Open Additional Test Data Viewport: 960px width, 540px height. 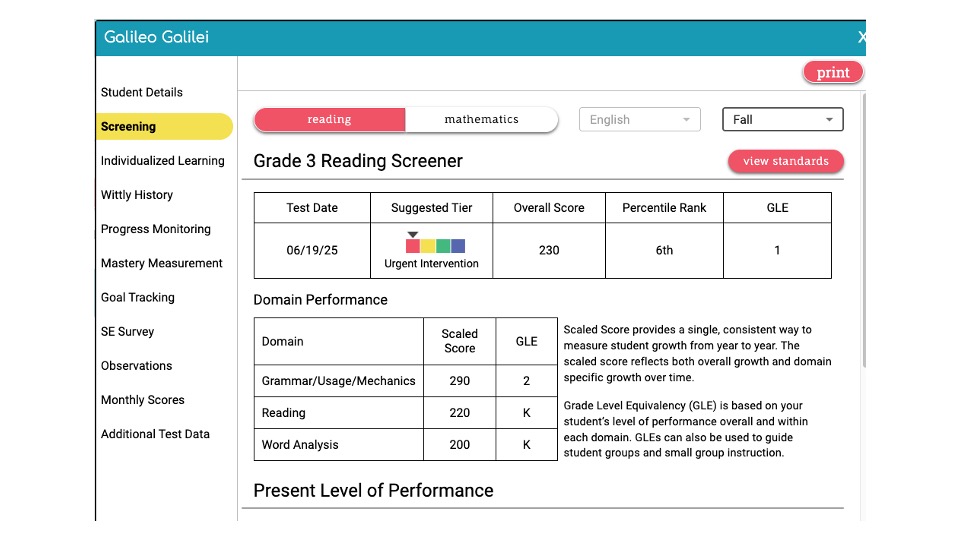tap(155, 434)
